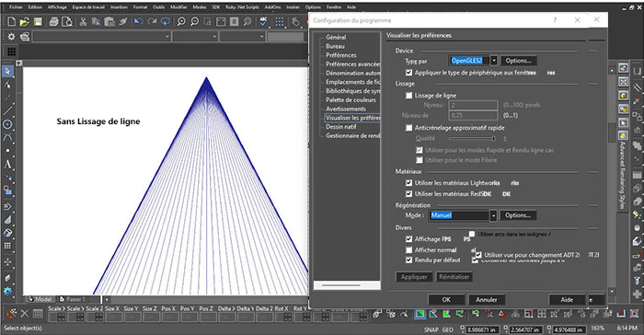Click the OK button in the dialog
The width and height of the screenshot is (644, 335).
tap(446, 300)
